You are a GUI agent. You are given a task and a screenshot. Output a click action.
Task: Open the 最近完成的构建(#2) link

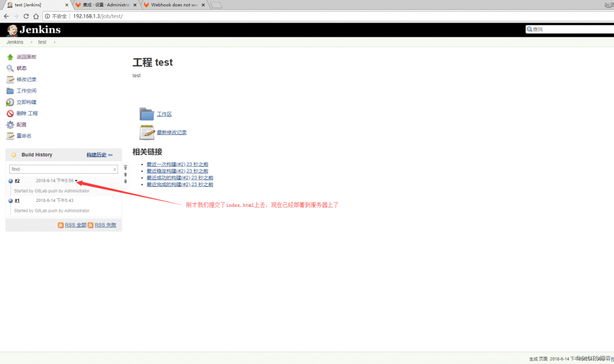[x=179, y=185]
